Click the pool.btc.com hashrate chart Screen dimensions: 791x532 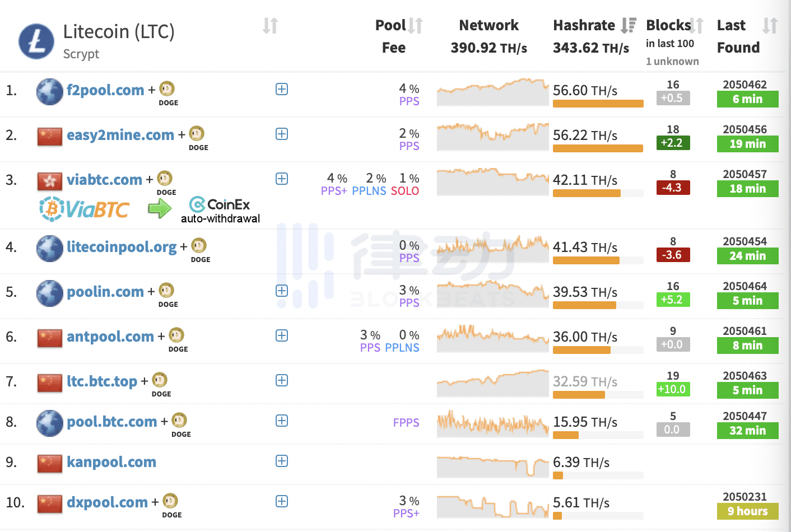493,423
